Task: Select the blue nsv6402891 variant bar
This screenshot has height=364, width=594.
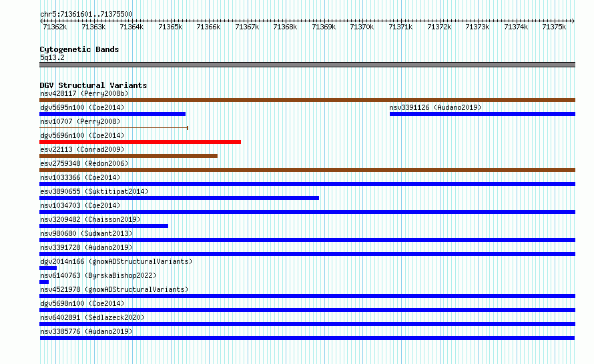Action: click(x=307, y=324)
